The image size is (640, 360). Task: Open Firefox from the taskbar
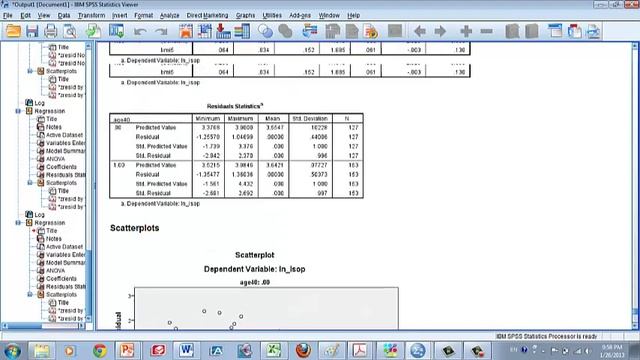302,351
